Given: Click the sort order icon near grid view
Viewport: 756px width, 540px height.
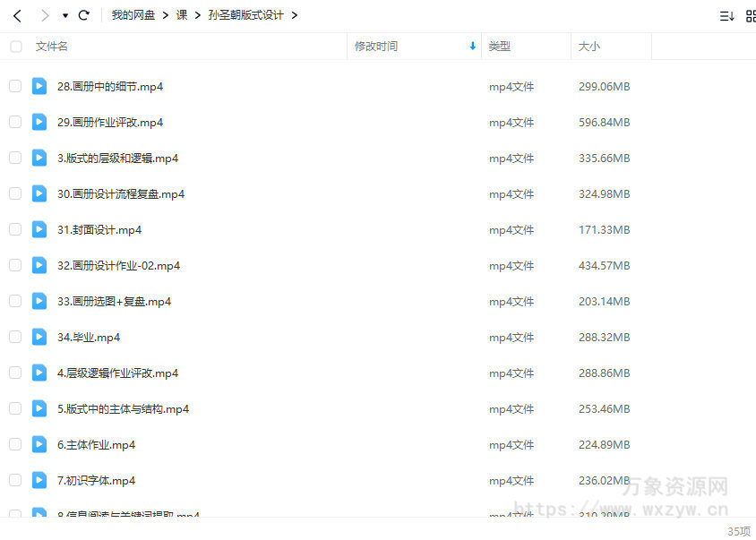Looking at the screenshot, I should tap(726, 14).
